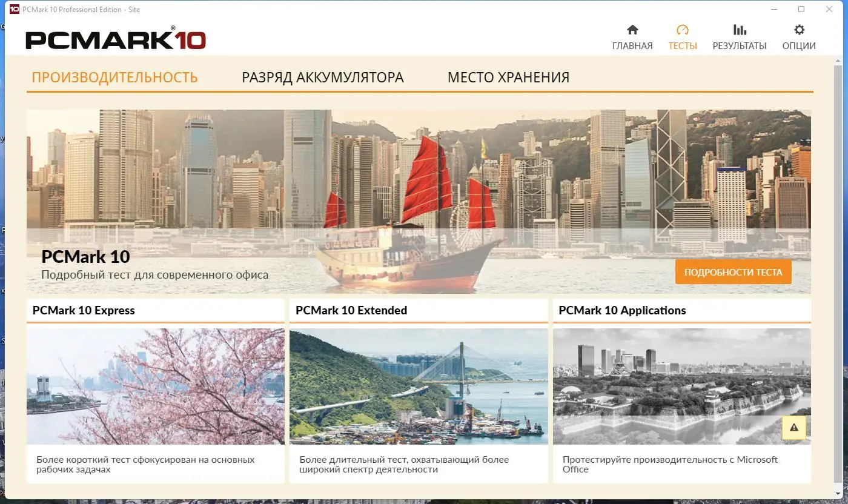
Task: Click the PCMark 10 logo
Action: 116,39
